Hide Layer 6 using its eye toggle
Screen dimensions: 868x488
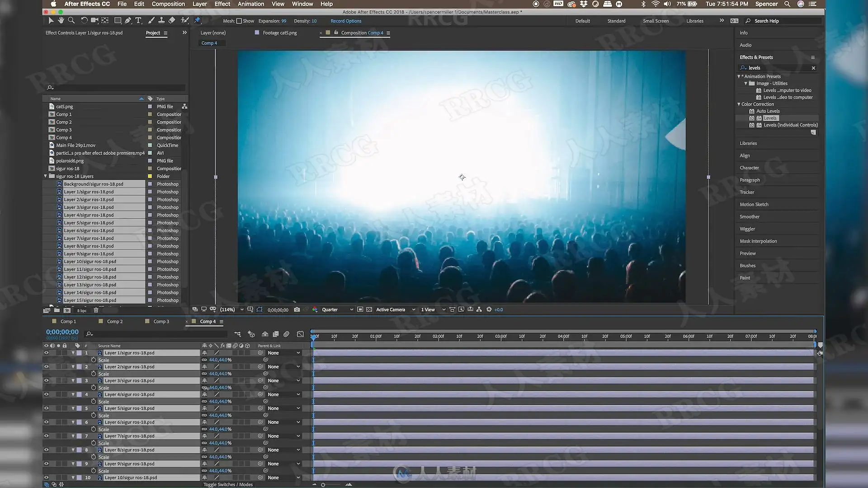[x=46, y=422]
